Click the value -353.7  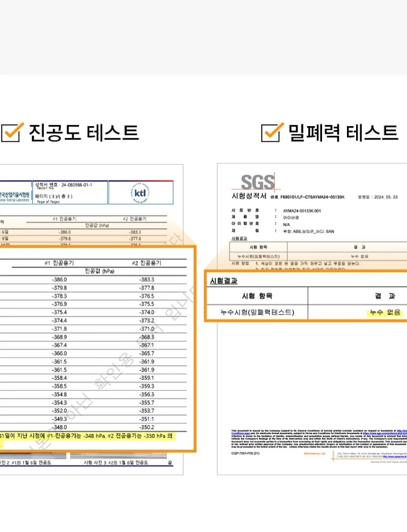coord(147,411)
